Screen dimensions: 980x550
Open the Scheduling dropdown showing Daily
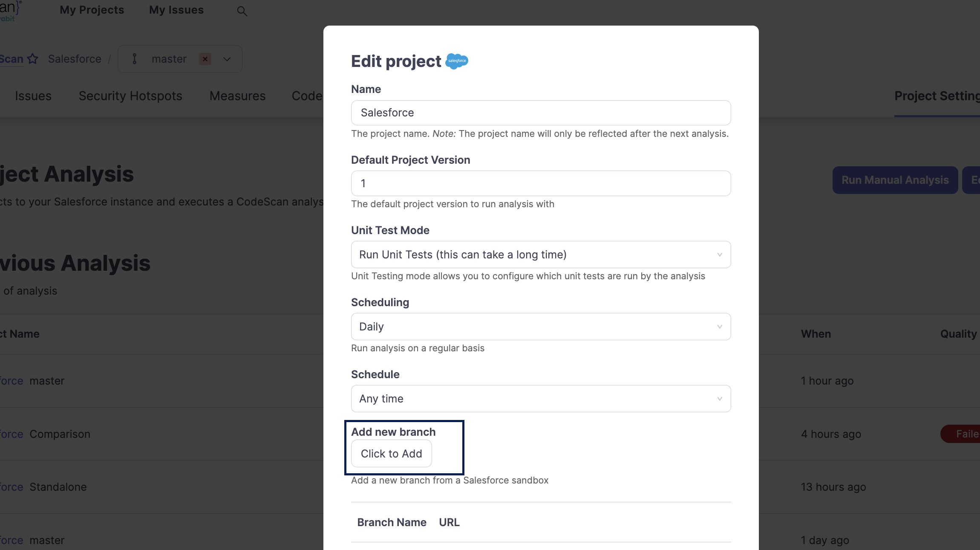pyautogui.click(x=541, y=327)
